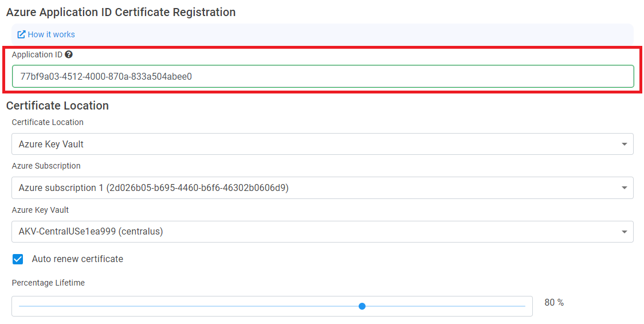Click the Azure Key Vault field label

click(x=40, y=210)
